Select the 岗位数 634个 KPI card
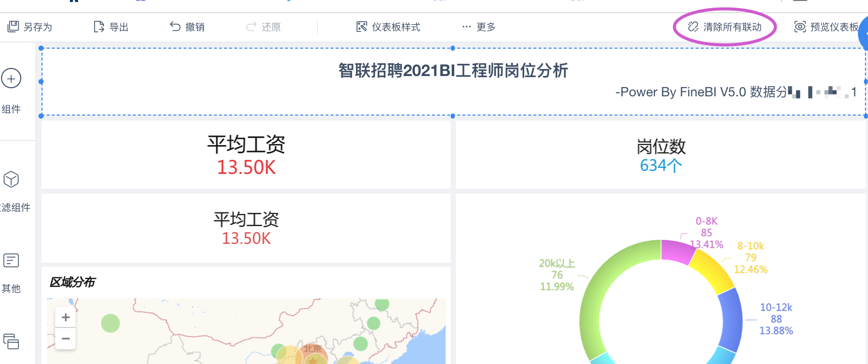The height and width of the screenshot is (364, 868). 660,155
